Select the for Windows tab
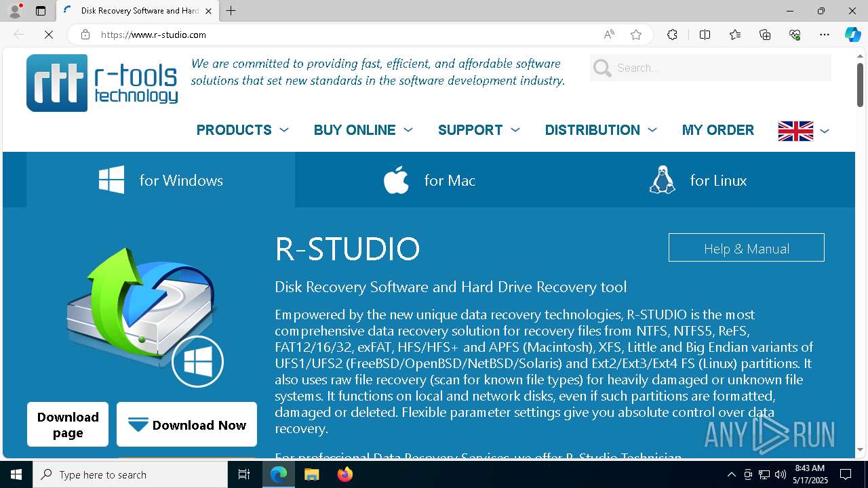Image resolution: width=868 pixels, height=488 pixels. click(x=161, y=180)
